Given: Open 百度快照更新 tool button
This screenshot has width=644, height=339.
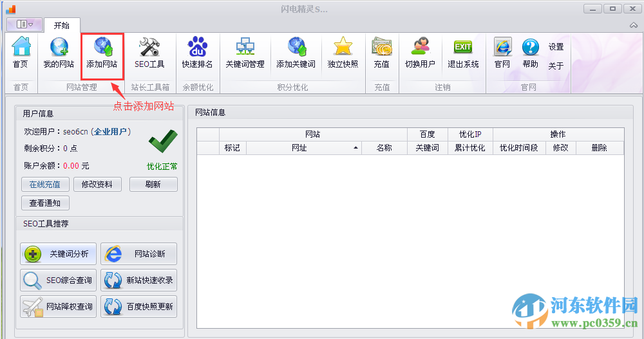Looking at the screenshot, I should click(139, 306).
